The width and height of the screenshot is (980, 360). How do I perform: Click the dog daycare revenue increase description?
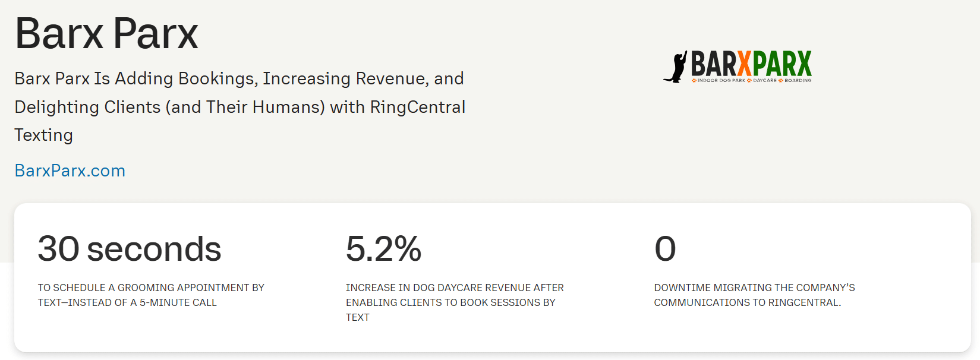coord(455,302)
